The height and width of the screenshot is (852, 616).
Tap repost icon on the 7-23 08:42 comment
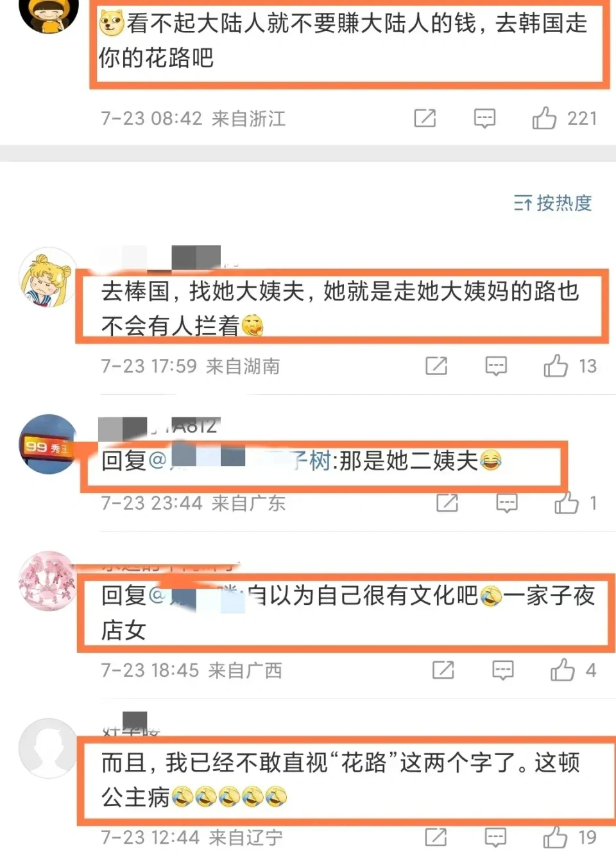(425, 118)
